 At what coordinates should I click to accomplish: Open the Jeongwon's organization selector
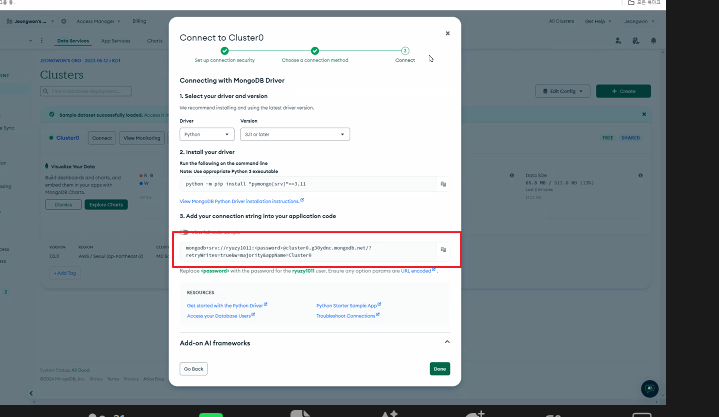(30, 21)
